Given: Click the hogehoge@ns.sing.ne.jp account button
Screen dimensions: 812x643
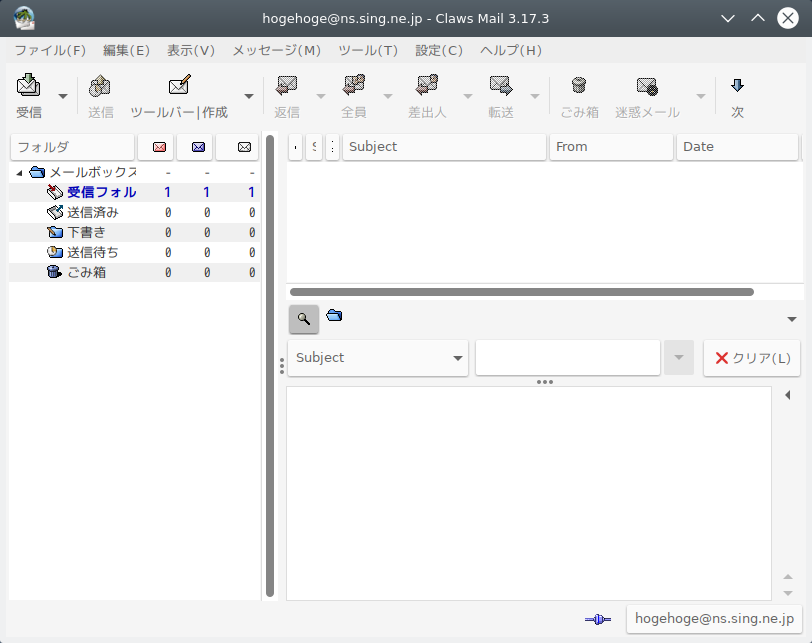Looking at the screenshot, I should pyautogui.click(x=714, y=619).
